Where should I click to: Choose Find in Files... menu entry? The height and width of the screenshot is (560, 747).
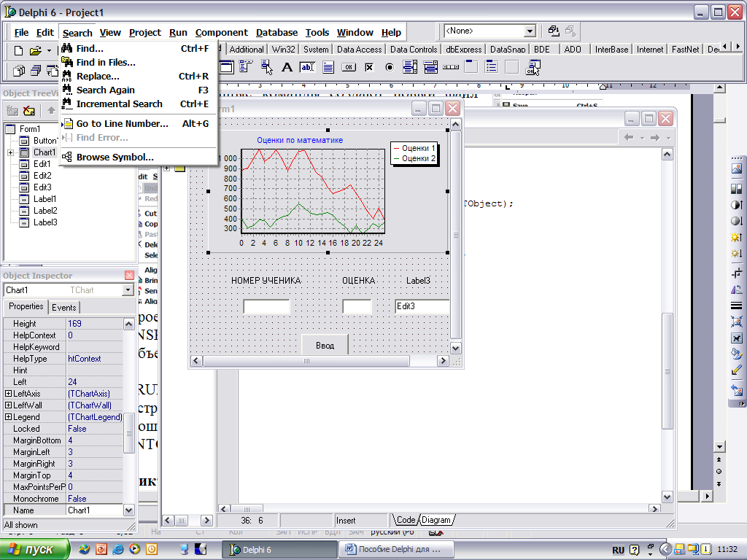coord(139,63)
